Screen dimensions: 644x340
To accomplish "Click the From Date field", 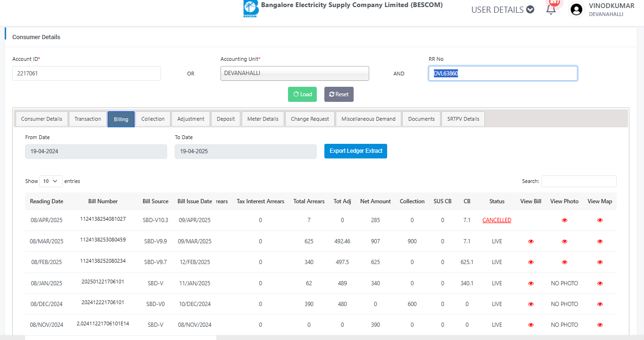I will tap(96, 151).
